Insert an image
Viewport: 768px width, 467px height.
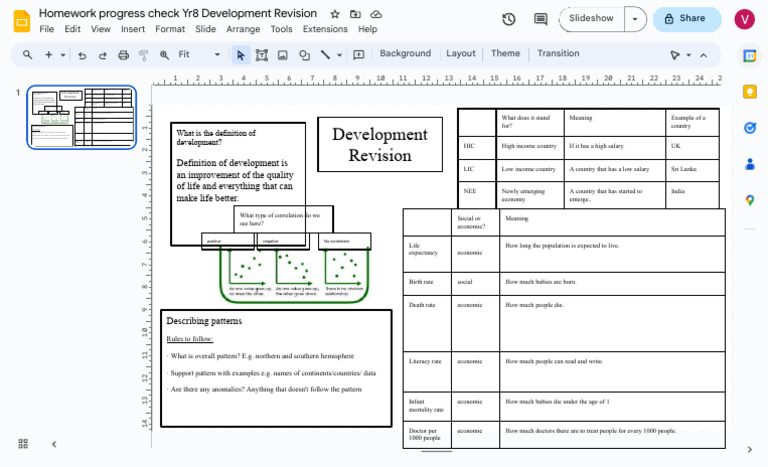(283, 55)
